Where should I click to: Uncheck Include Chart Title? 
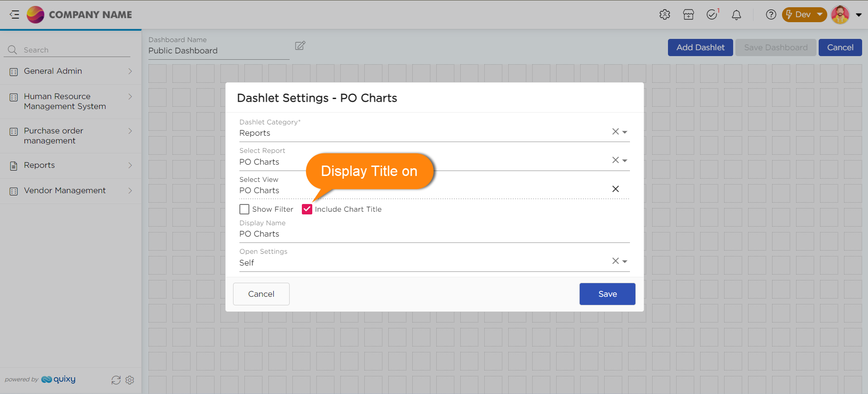click(307, 209)
